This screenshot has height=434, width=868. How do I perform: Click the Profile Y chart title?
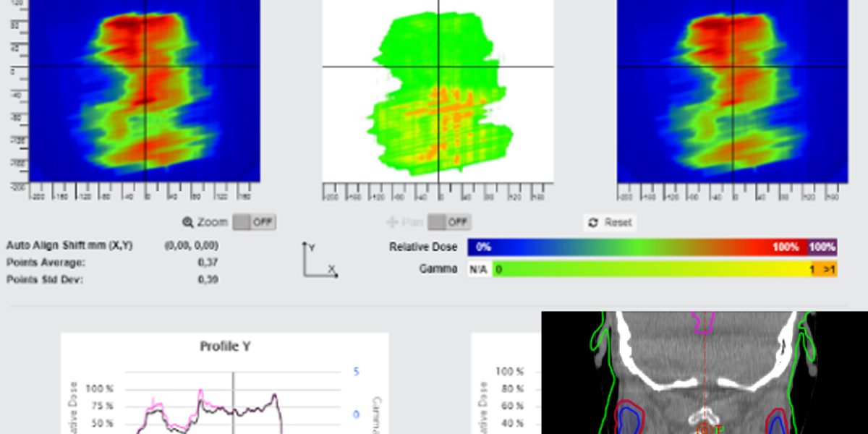pyautogui.click(x=224, y=347)
